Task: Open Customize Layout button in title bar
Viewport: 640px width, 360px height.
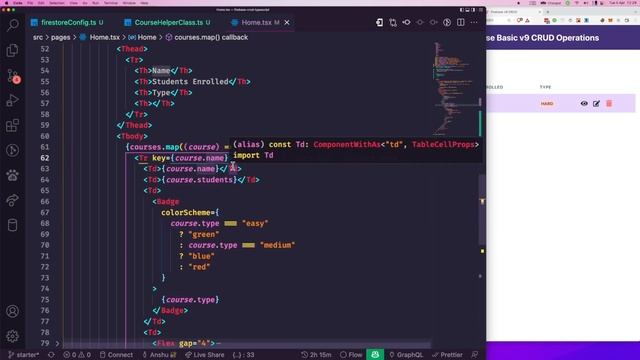Action: [x=480, y=10]
